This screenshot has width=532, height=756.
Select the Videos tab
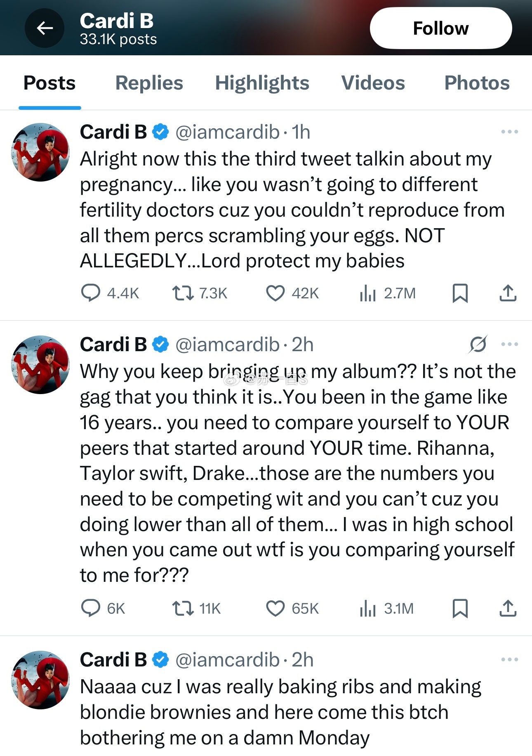(x=373, y=83)
